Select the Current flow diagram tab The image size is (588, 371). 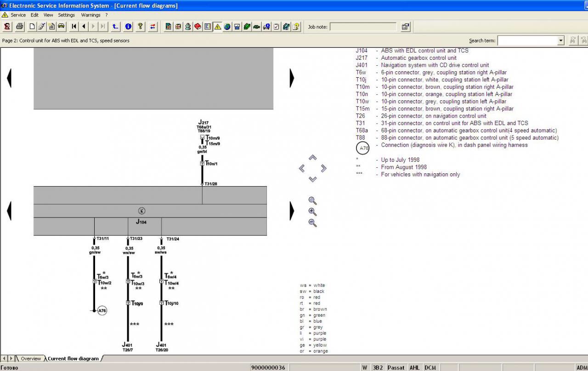pyautogui.click(x=73, y=359)
